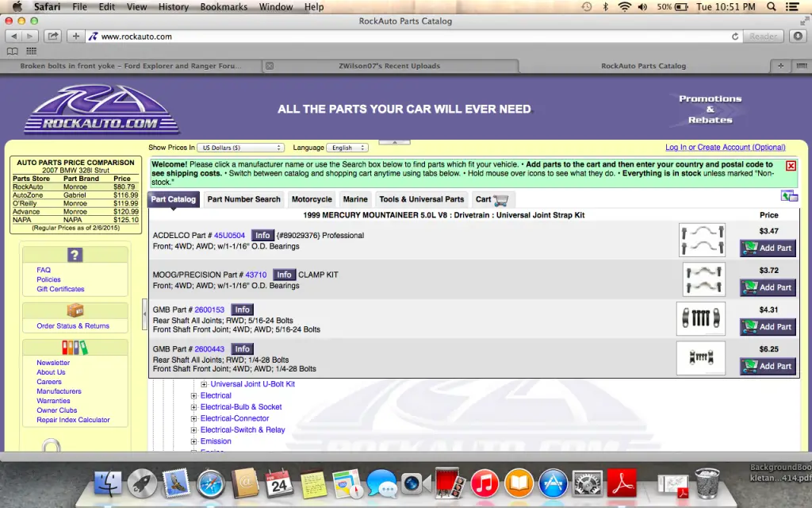Open iTunes from the dock
The width and height of the screenshot is (812, 508).
coord(485,483)
